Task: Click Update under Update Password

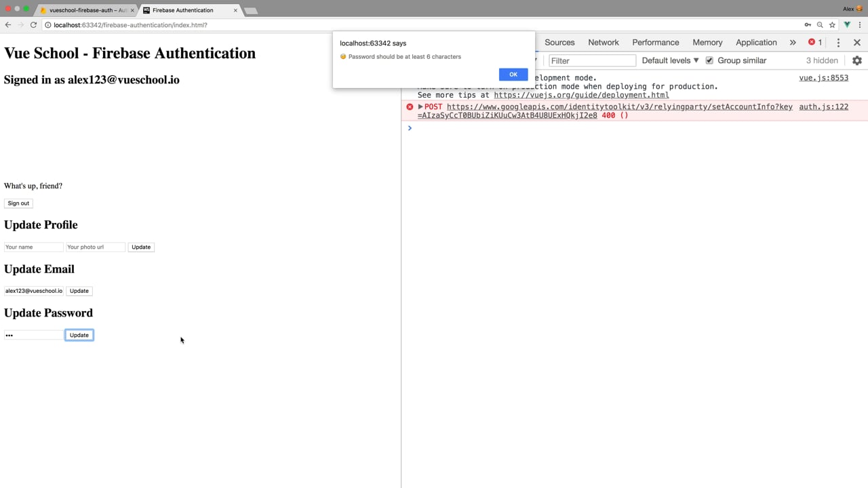Action: click(x=79, y=335)
